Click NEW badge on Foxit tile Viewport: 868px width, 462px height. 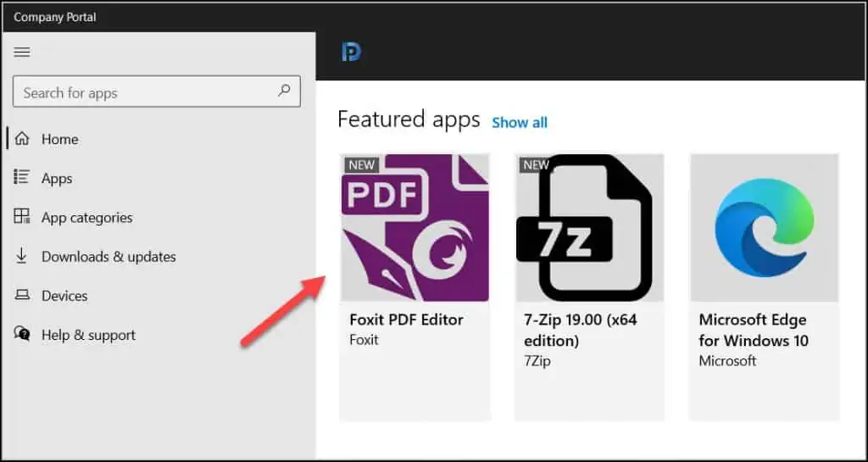click(361, 165)
